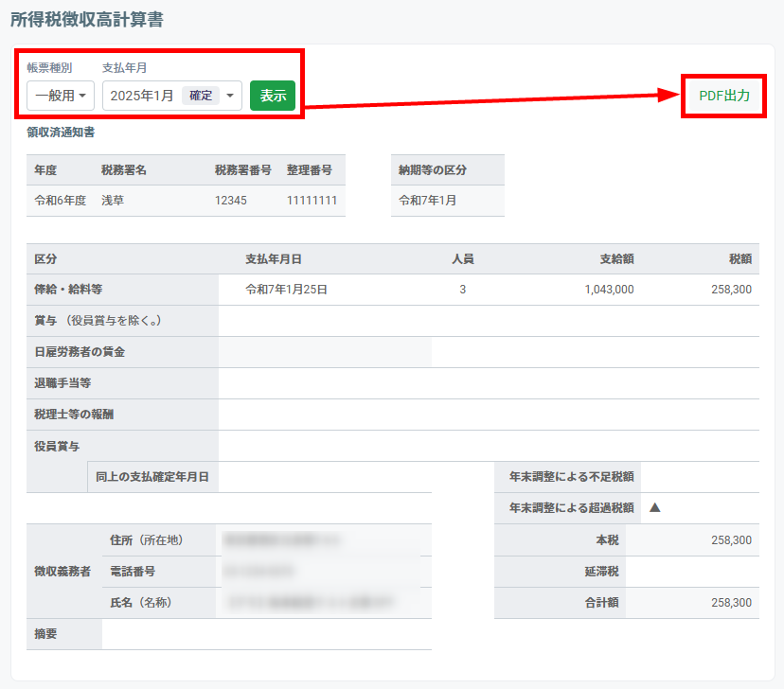Click the green 表示 button
This screenshot has height=689, width=784.
click(x=273, y=96)
